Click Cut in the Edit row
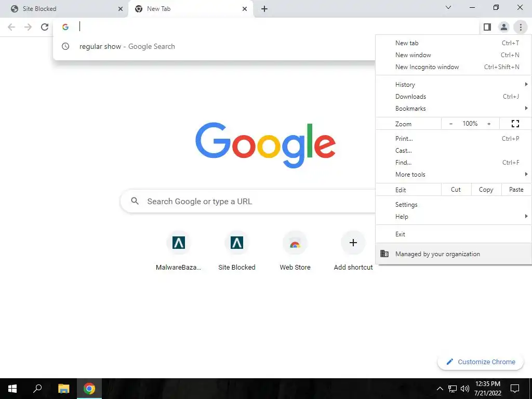 (456, 190)
